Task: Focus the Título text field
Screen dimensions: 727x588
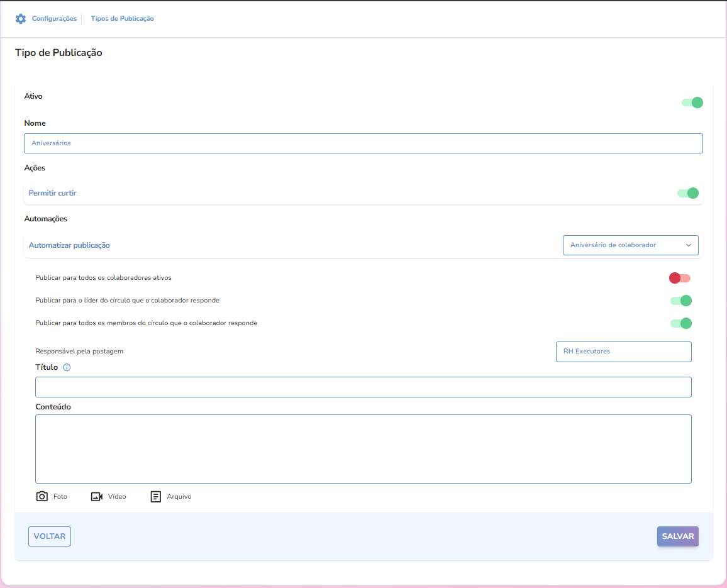Action: point(363,387)
